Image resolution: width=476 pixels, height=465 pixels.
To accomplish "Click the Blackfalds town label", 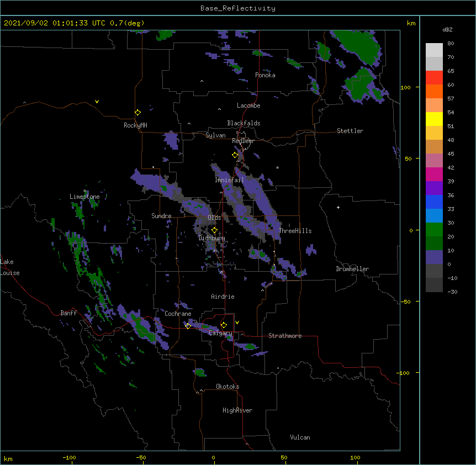I will pos(244,123).
